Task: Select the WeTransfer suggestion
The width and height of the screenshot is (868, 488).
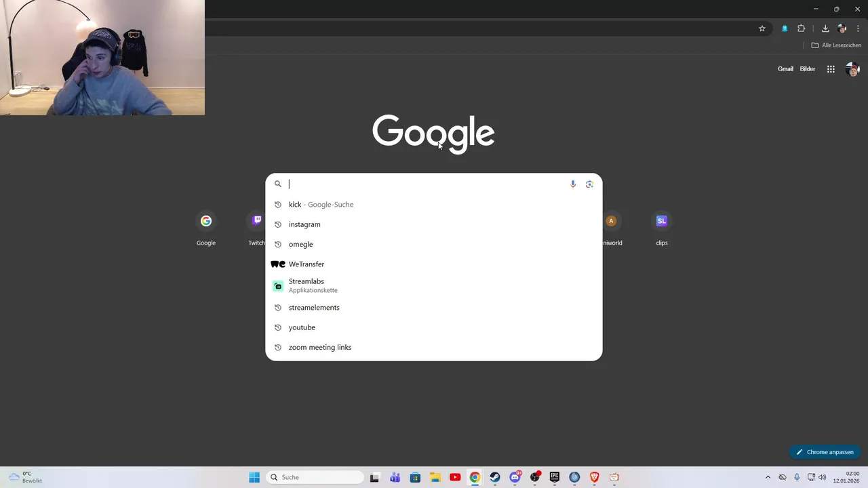Action: click(x=434, y=264)
